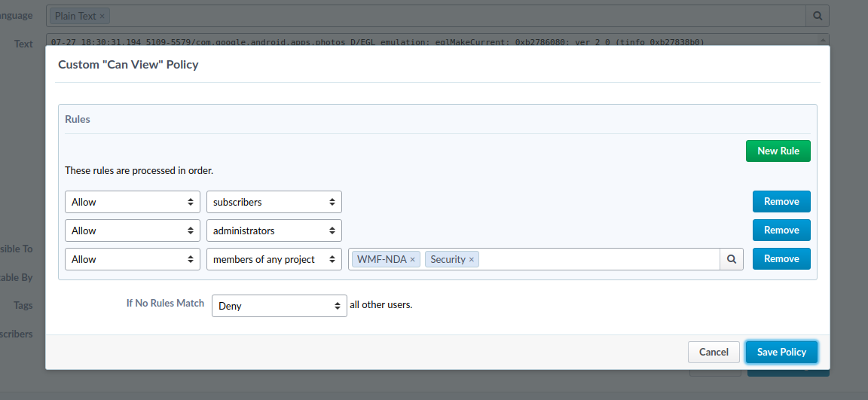Remove the administrators rule

point(781,231)
